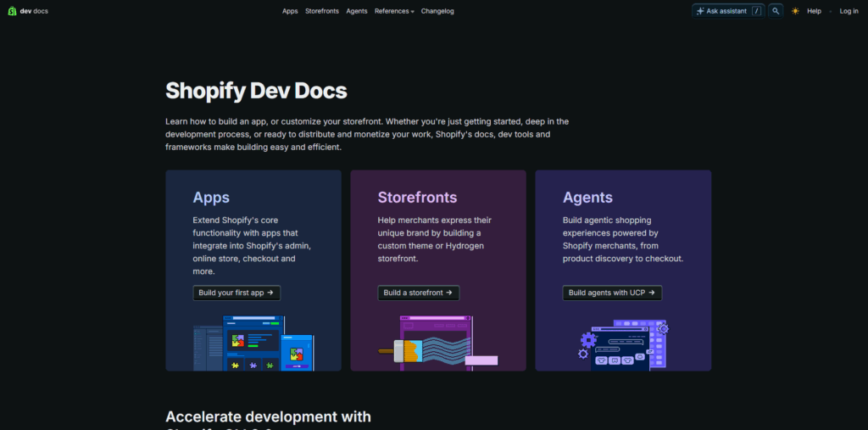Viewport: 868px width, 430px height.
Task: Click the Ask assistant sparkle button
Action: (728, 11)
